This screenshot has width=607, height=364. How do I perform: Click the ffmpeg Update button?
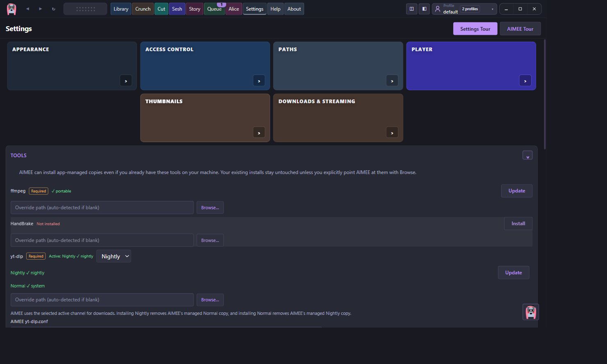517,191
